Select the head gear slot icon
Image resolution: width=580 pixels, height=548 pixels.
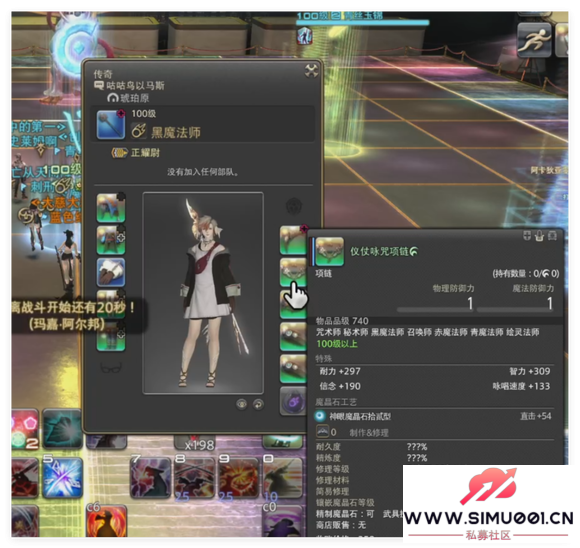tap(111, 208)
